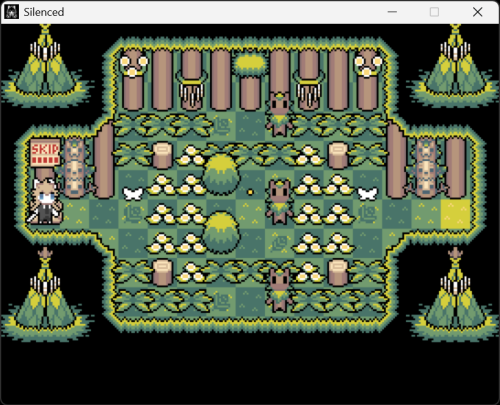Minimize the Silenced window
Image resolution: width=500 pixels, height=405 pixels.
coord(392,12)
